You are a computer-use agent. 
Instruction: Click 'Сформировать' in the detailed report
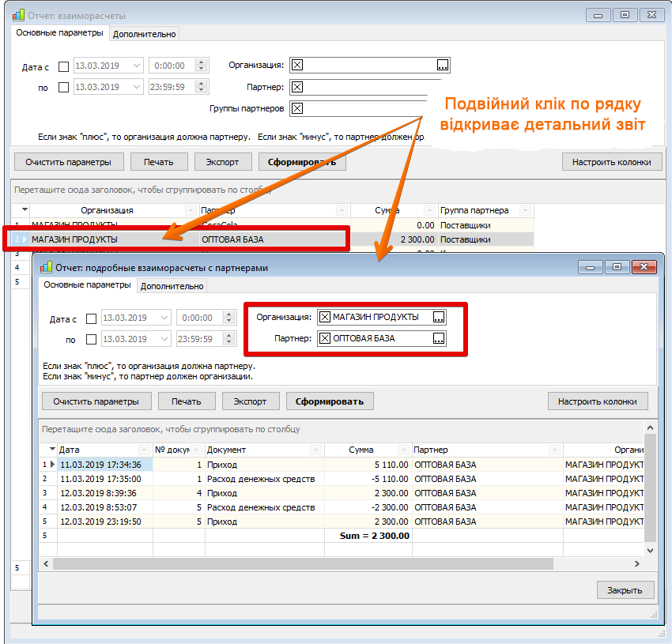click(x=330, y=401)
